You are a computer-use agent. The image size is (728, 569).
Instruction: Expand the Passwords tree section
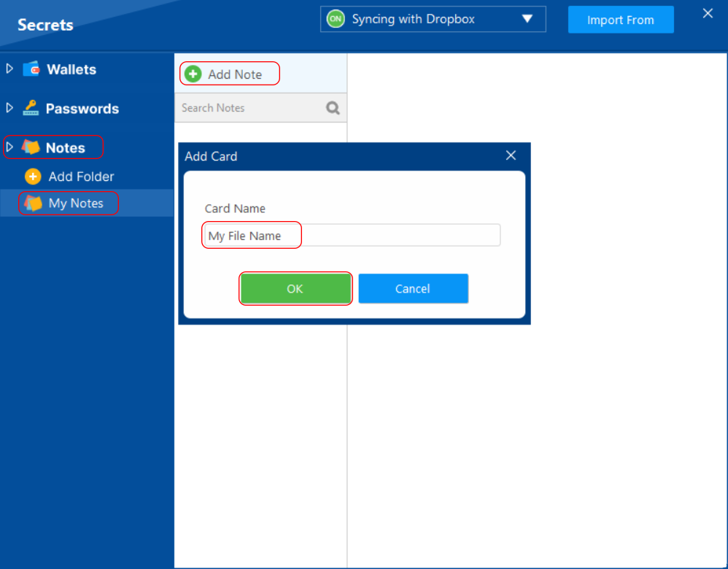point(9,108)
